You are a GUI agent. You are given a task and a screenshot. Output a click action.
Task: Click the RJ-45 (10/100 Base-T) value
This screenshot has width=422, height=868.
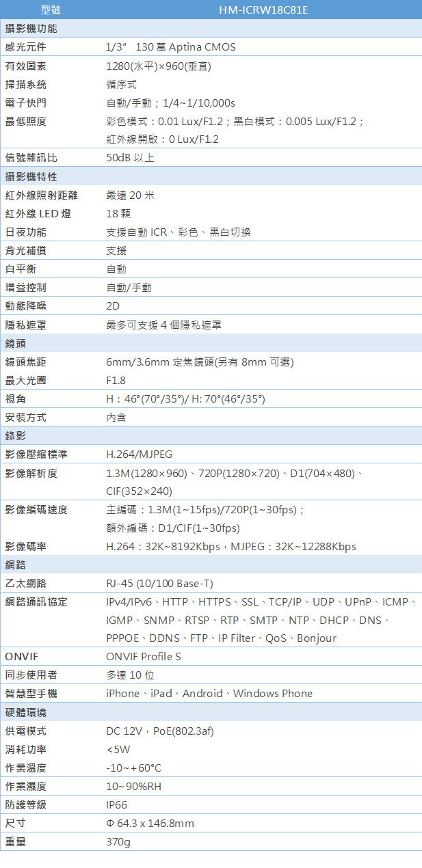pos(159,583)
